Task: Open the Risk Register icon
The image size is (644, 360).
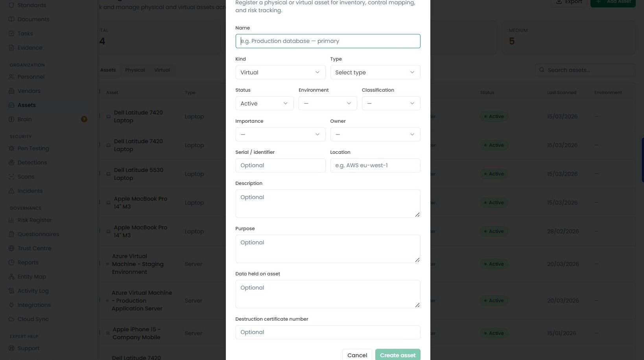Action: [11, 220]
